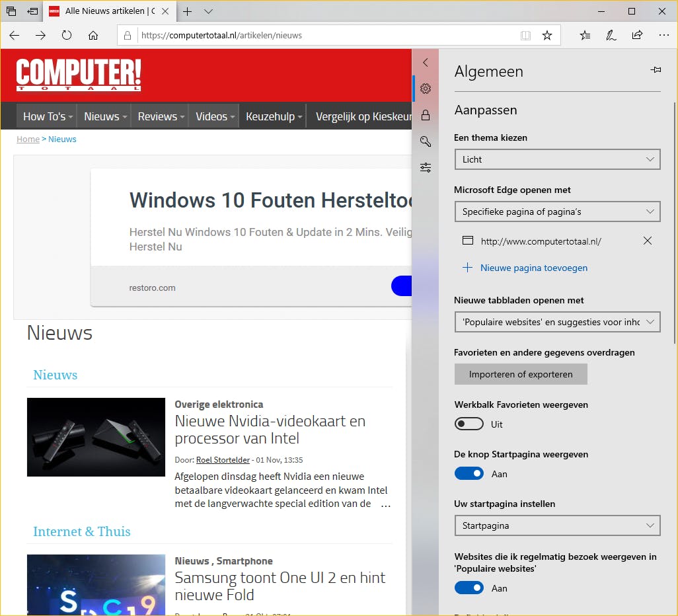Click the site lock icon

128,36
